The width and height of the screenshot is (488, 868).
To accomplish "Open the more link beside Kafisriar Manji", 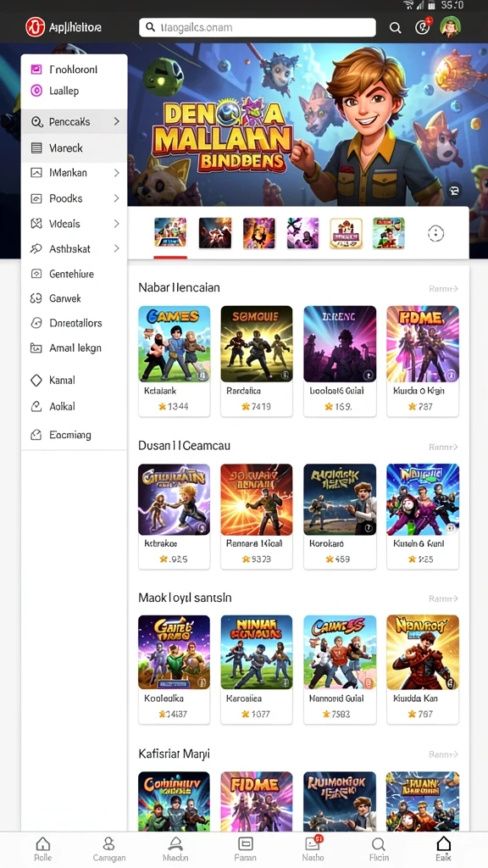I will 443,754.
